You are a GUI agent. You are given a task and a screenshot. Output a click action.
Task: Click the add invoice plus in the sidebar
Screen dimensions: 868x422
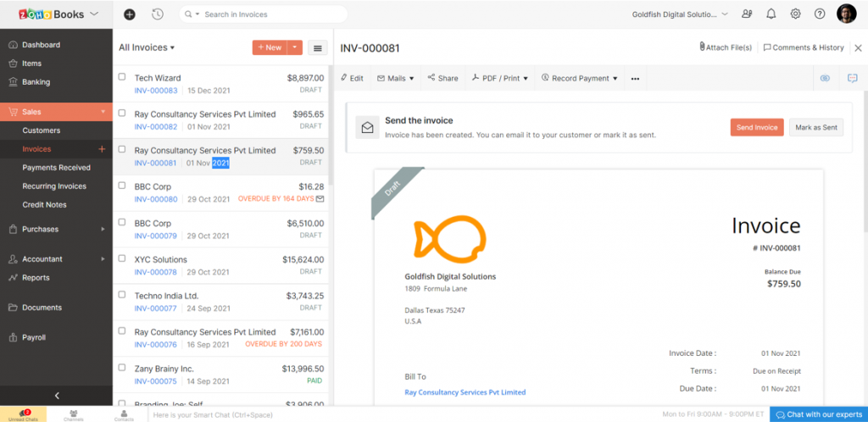[102, 149]
